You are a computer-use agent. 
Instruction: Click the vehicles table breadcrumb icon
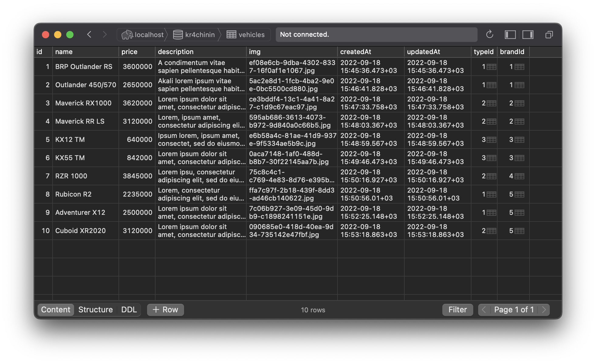point(231,35)
